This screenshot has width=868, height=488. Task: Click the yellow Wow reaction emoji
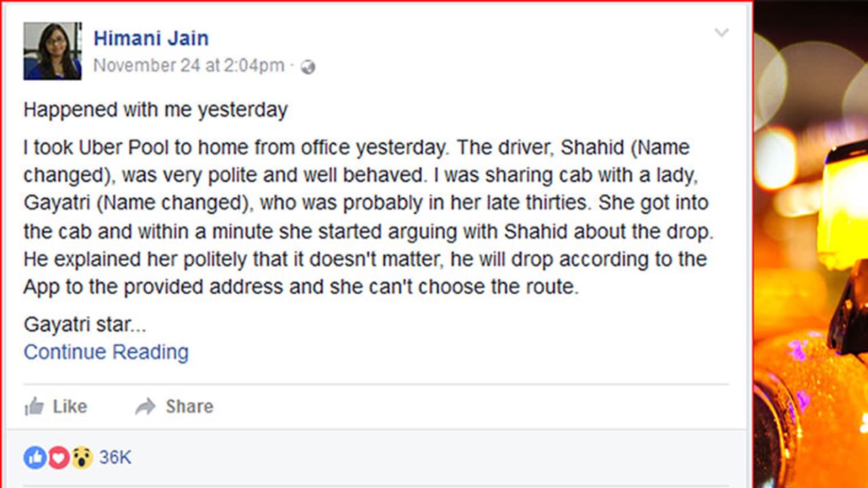[81, 457]
